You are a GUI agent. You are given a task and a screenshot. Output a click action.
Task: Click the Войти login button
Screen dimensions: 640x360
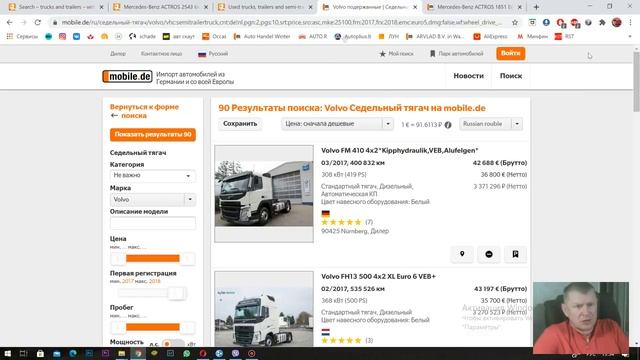point(511,53)
